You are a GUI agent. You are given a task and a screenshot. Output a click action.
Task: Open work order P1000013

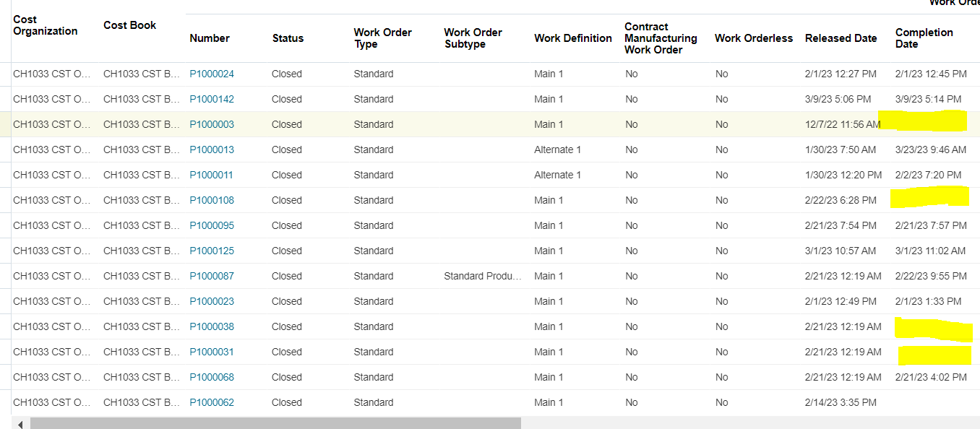(212, 149)
